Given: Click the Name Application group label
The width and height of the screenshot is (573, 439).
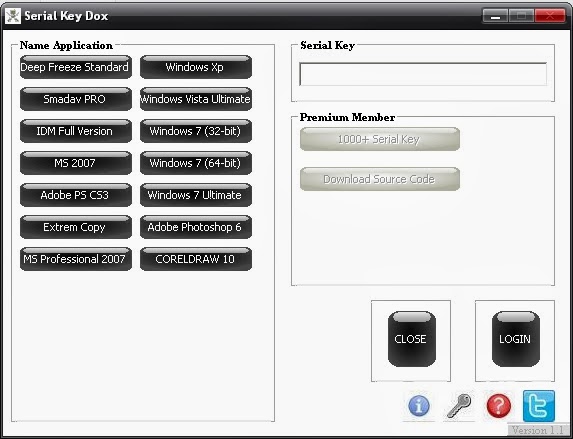Looking at the screenshot, I should coord(66,45).
